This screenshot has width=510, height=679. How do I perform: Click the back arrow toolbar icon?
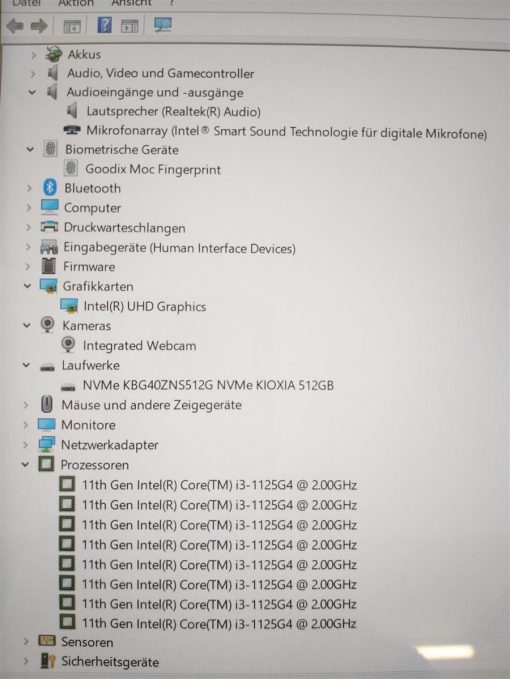[15, 26]
